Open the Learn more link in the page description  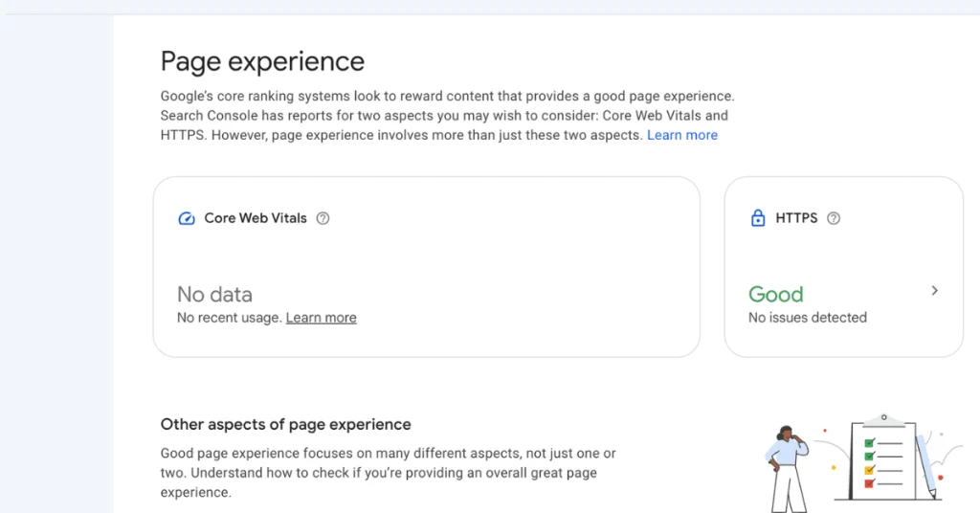681,135
